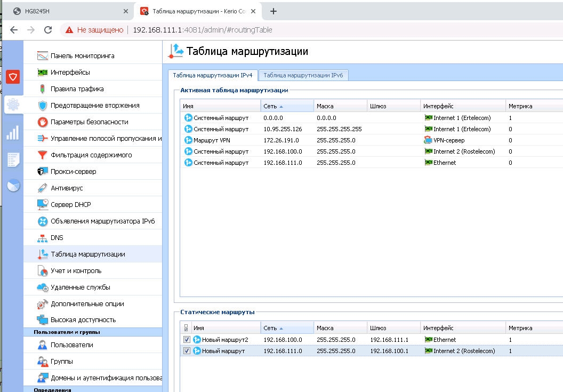The width and height of the screenshot is (563, 392).
Task: Sort static routes by Интерфейс column header
Action: pyautogui.click(x=463, y=327)
